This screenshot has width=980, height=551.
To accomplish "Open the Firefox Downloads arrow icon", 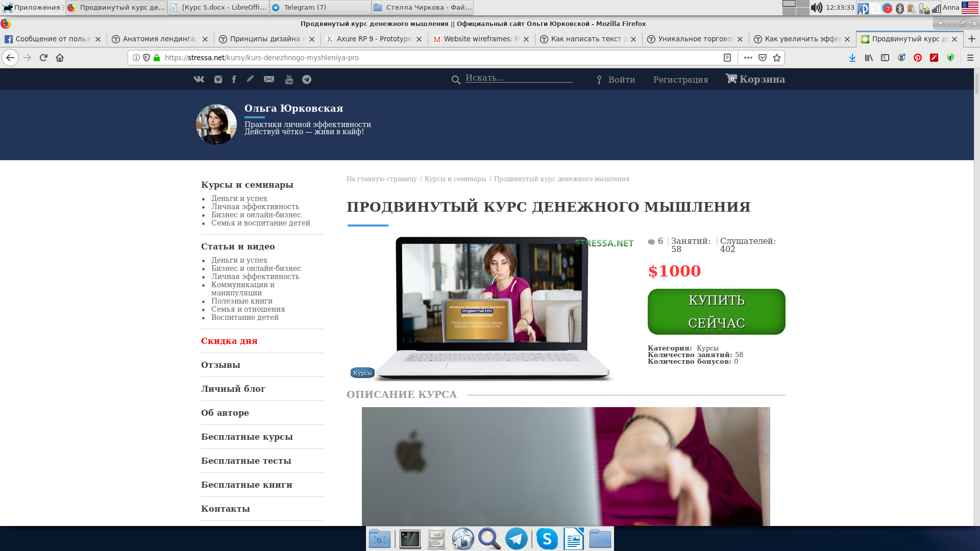I will click(x=852, y=58).
